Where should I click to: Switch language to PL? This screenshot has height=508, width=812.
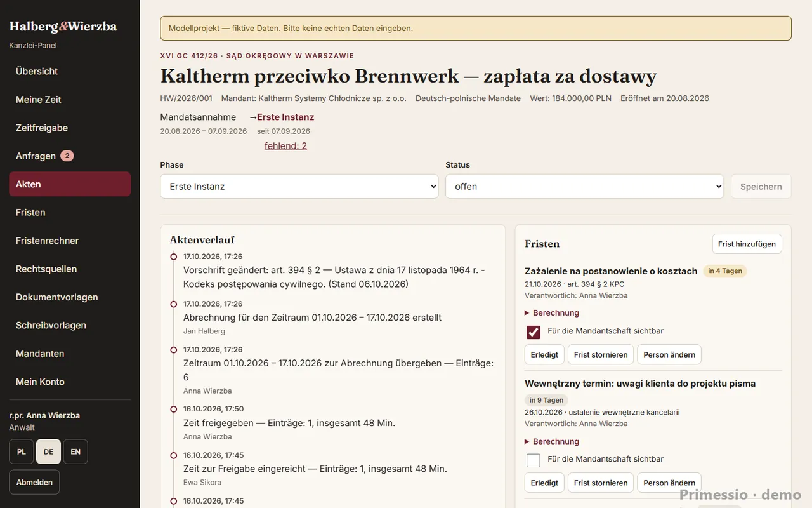coord(22,451)
